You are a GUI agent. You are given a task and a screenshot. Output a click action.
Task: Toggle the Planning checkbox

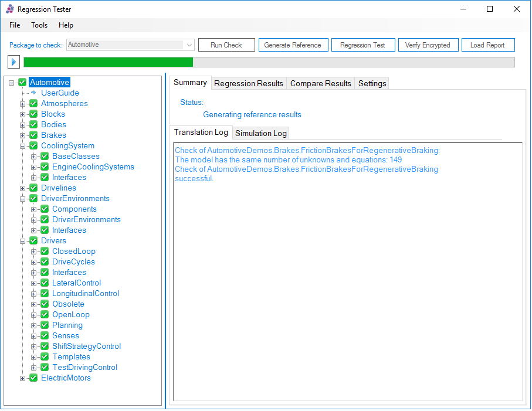point(45,325)
